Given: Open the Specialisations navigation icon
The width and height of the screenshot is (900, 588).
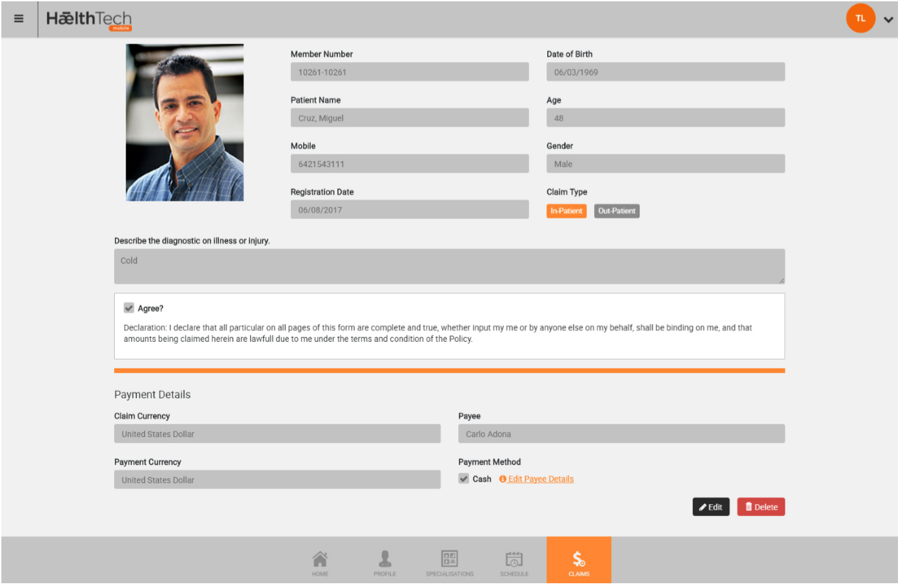Looking at the screenshot, I should click(449, 563).
